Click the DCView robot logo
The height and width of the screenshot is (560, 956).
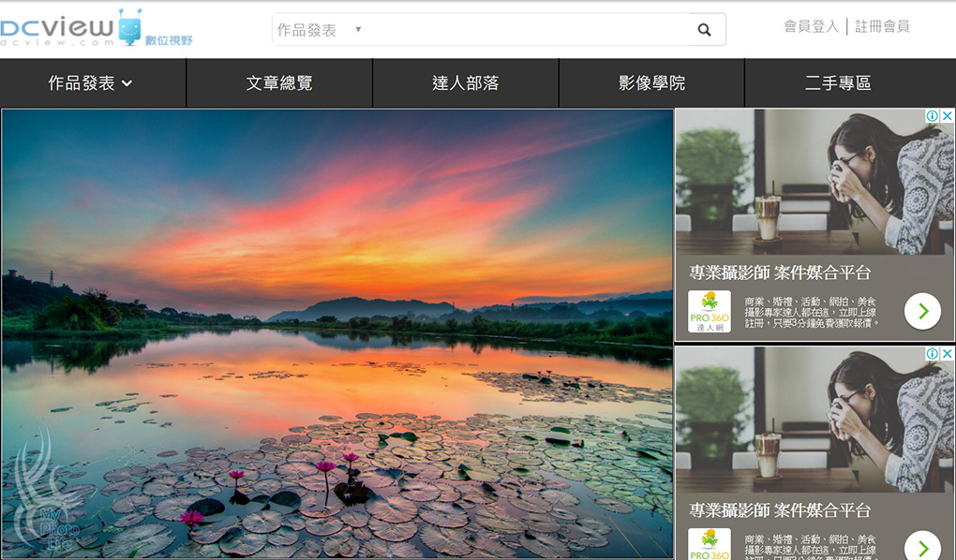[129, 26]
